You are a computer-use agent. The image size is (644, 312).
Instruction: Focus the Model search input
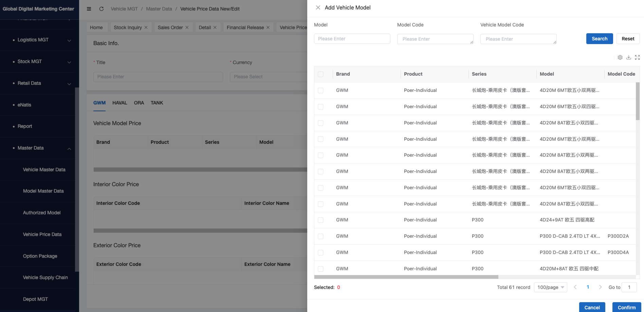click(x=352, y=39)
